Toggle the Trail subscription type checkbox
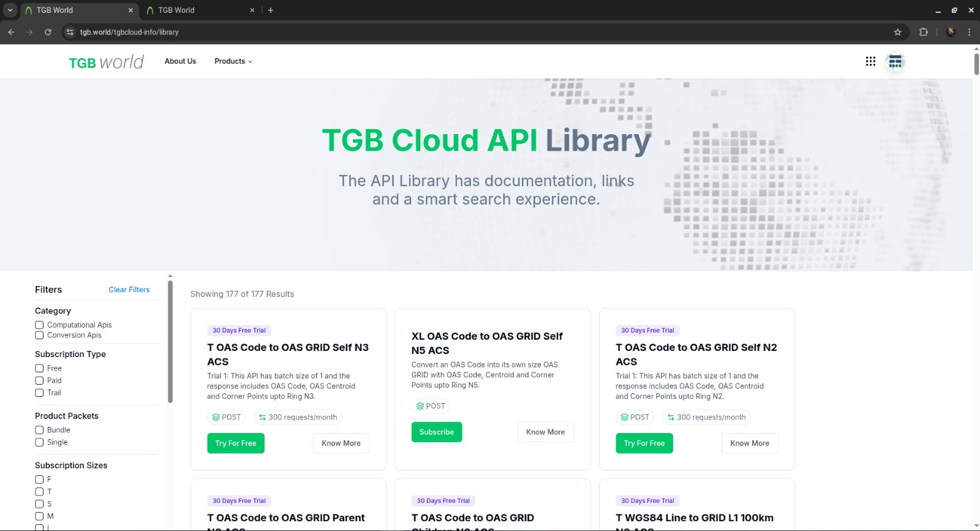This screenshot has width=980, height=531. [39, 393]
